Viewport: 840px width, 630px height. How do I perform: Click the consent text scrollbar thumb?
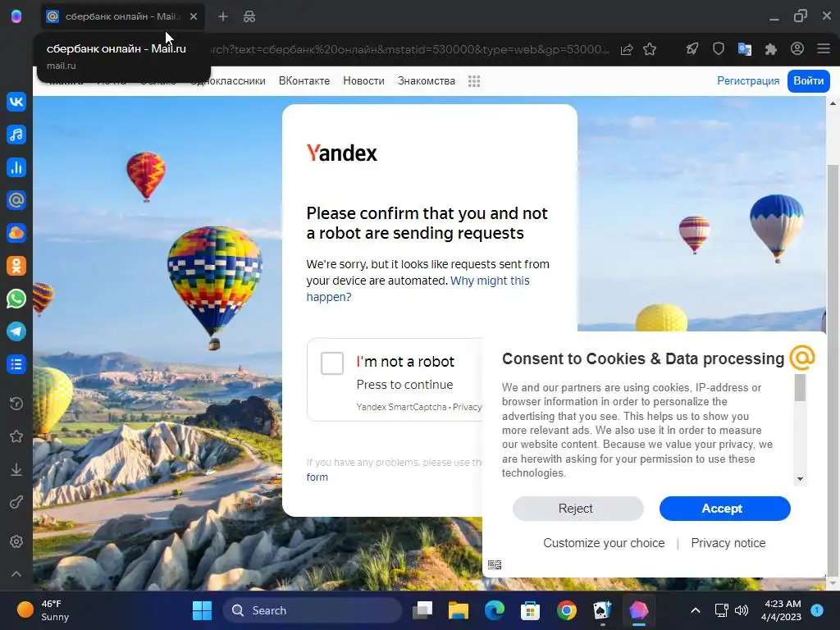(800, 388)
